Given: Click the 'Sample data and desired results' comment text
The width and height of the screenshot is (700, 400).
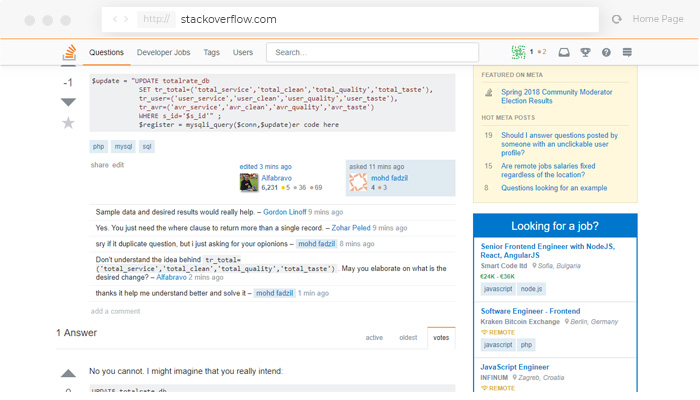Looking at the screenshot, I should point(175,212).
